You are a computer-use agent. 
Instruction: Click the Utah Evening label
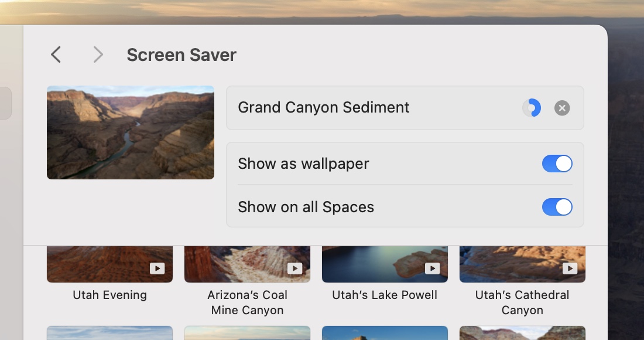pos(109,295)
